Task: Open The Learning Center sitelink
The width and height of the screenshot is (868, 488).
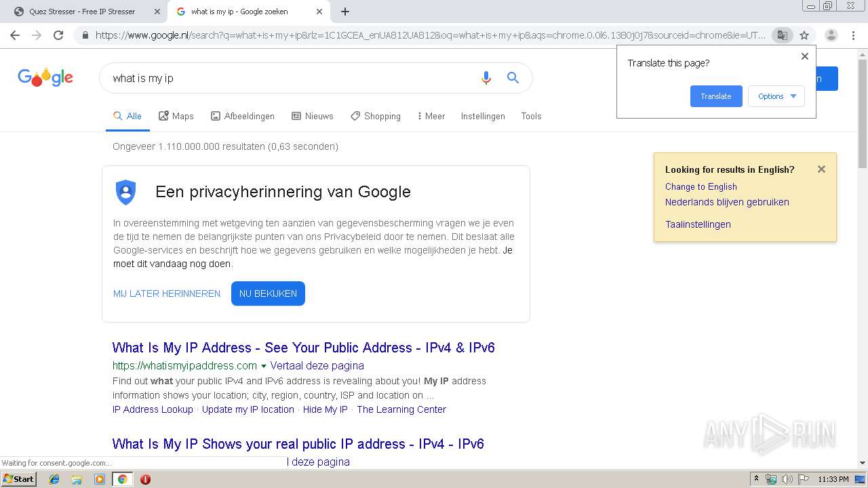Action: [x=401, y=409]
